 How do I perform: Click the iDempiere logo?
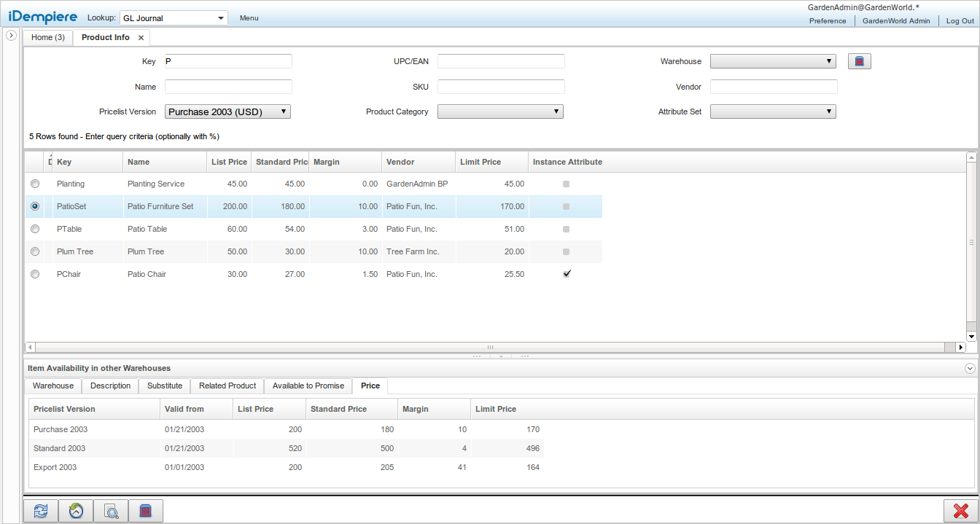42,16
